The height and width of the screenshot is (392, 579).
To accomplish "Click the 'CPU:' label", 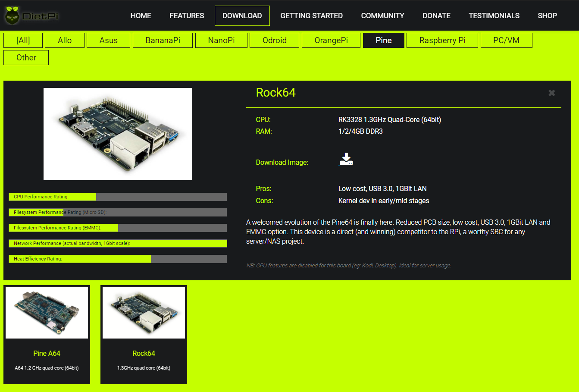I will [x=263, y=119].
